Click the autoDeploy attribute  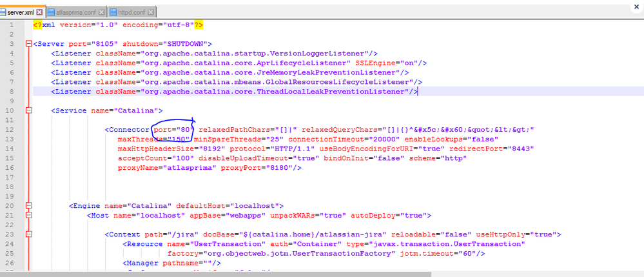(374, 215)
